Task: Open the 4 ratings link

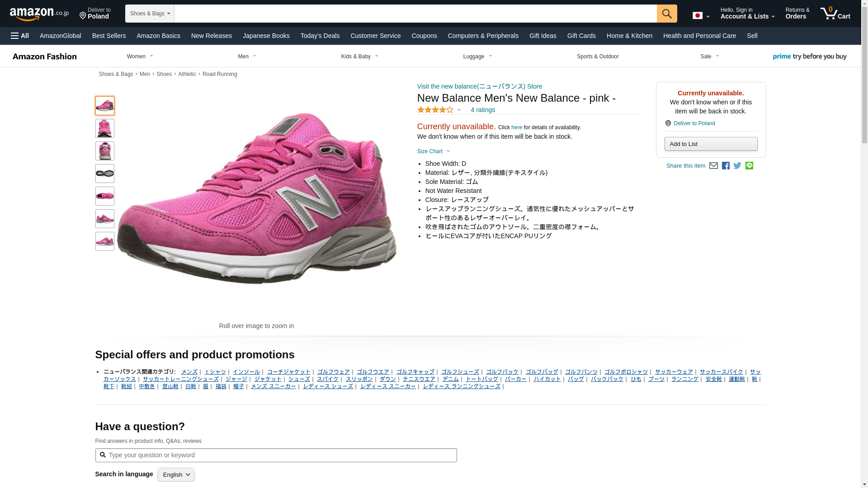Action: point(482,110)
